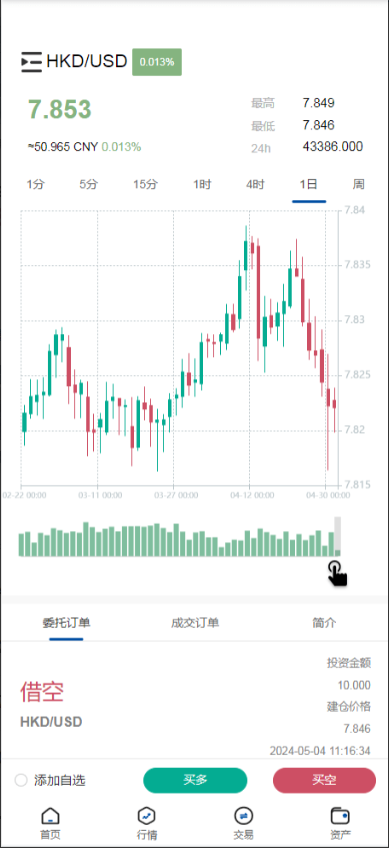Toggle the 添加自选 radio button
This screenshot has width=389, height=848.
tap(21, 780)
